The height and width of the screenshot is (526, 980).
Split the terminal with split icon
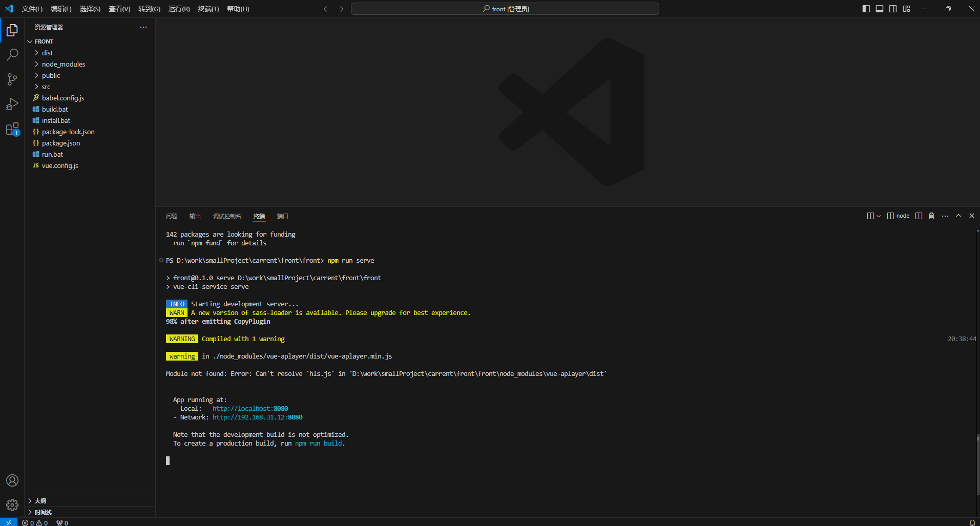click(919, 216)
